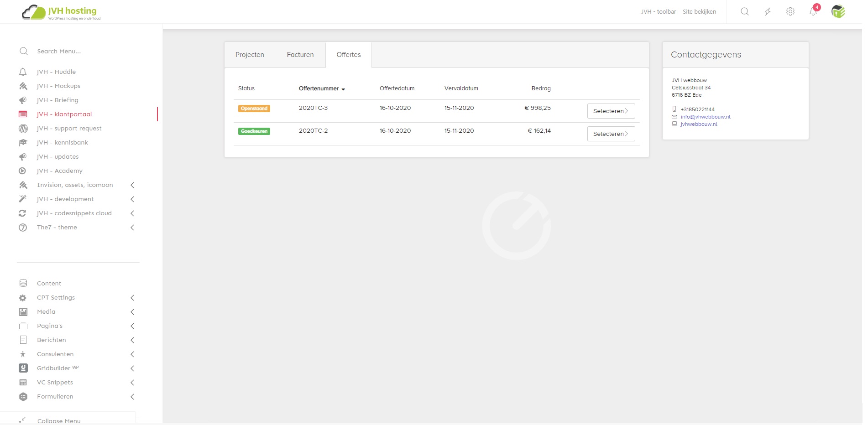
Task: Switch to the Facturen tab
Action: [300, 55]
